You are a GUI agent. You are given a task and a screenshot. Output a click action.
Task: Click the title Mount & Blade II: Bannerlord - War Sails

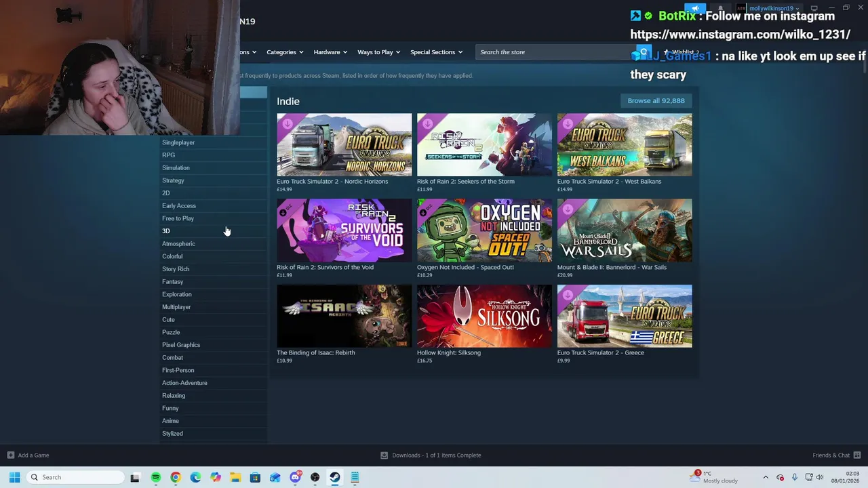(x=612, y=267)
